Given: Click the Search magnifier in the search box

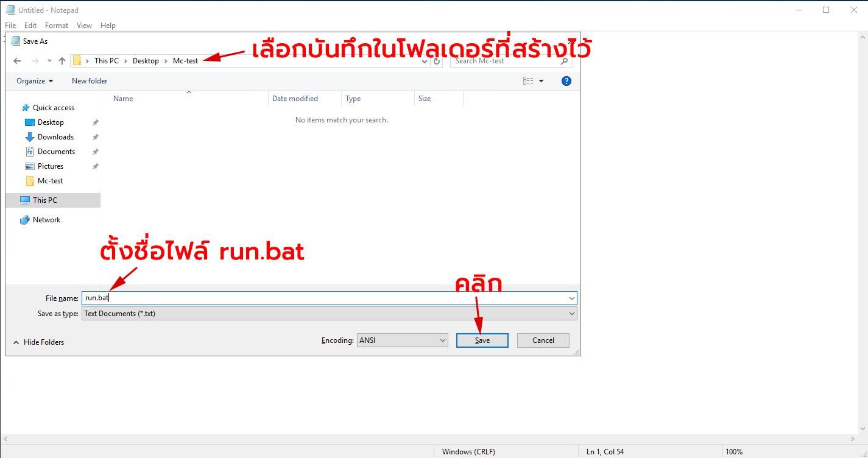Looking at the screenshot, I should (x=564, y=62).
